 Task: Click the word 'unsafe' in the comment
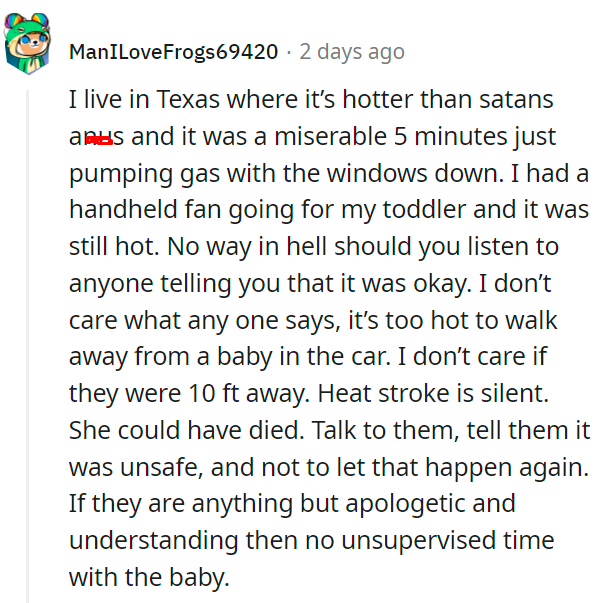pyautogui.click(x=161, y=467)
